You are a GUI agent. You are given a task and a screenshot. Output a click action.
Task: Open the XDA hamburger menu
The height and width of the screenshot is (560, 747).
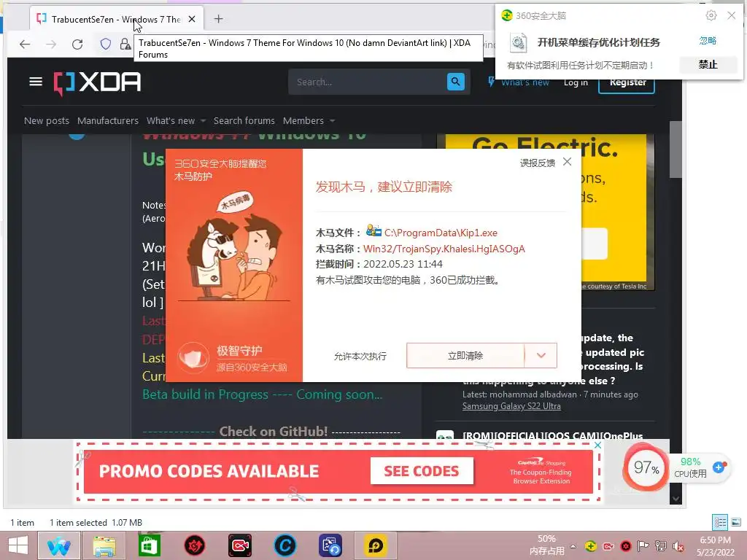[36, 82]
